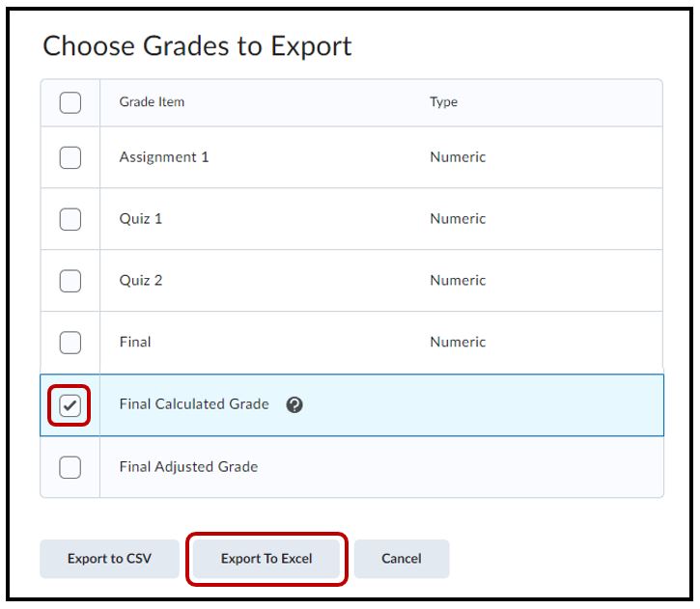Select the Final grade item checkbox
This screenshot has width=700, height=609.
pyautogui.click(x=70, y=343)
